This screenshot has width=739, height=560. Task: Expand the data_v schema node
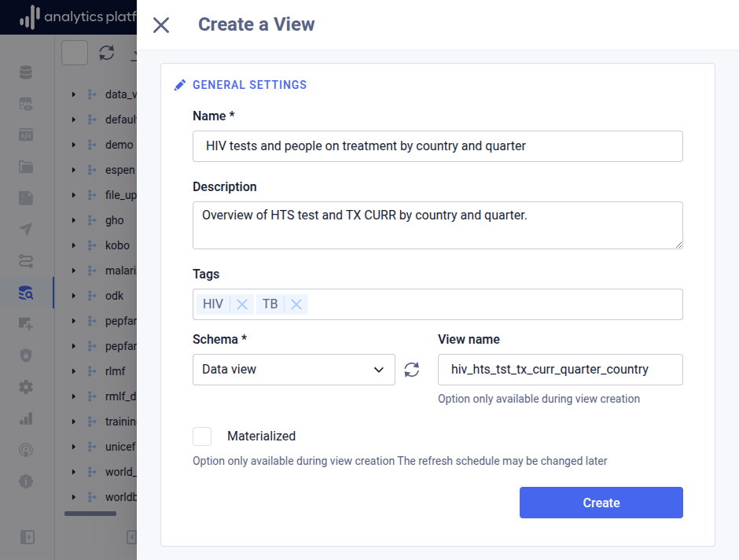(x=74, y=94)
